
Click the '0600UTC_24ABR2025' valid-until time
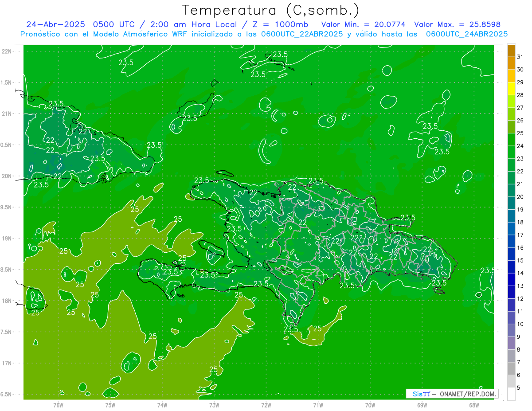pos(467,34)
